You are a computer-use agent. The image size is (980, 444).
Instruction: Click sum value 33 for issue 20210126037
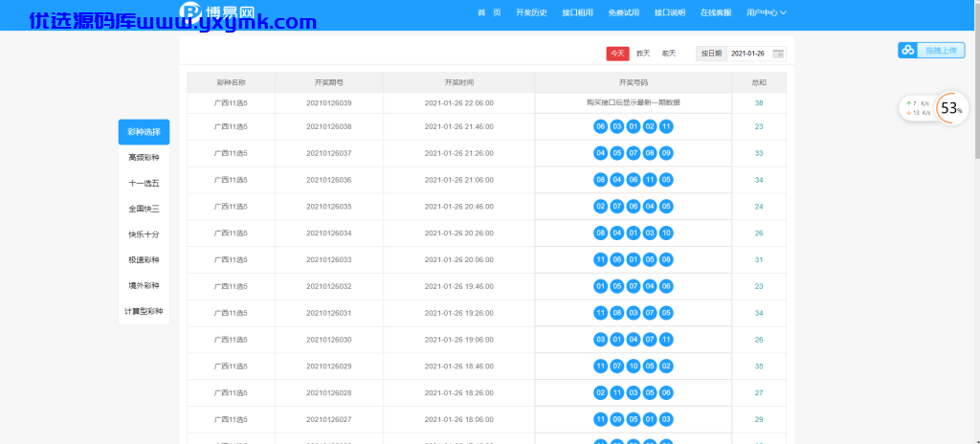tap(759, 153)
